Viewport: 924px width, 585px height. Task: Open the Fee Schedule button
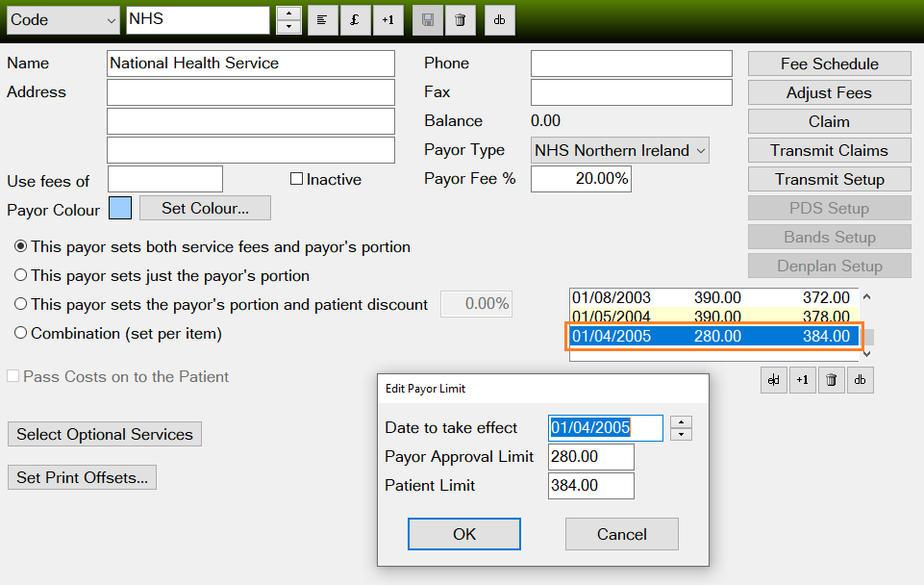click(x=829, y=64)
